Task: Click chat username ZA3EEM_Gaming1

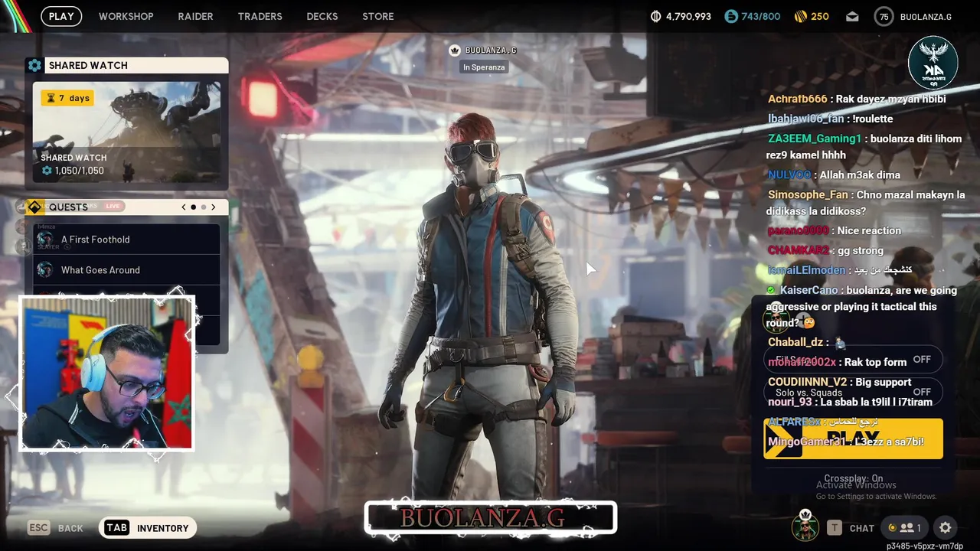Action: 815,139
